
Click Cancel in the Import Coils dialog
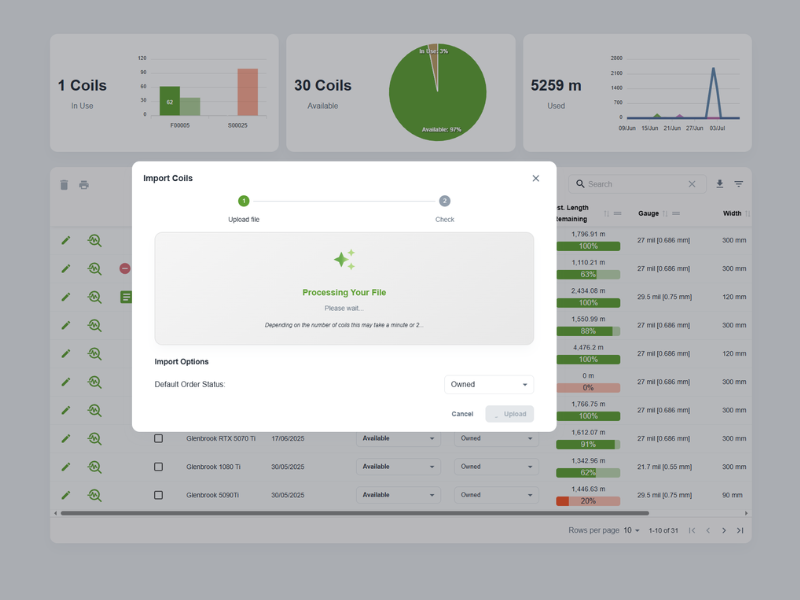(463, 413)
